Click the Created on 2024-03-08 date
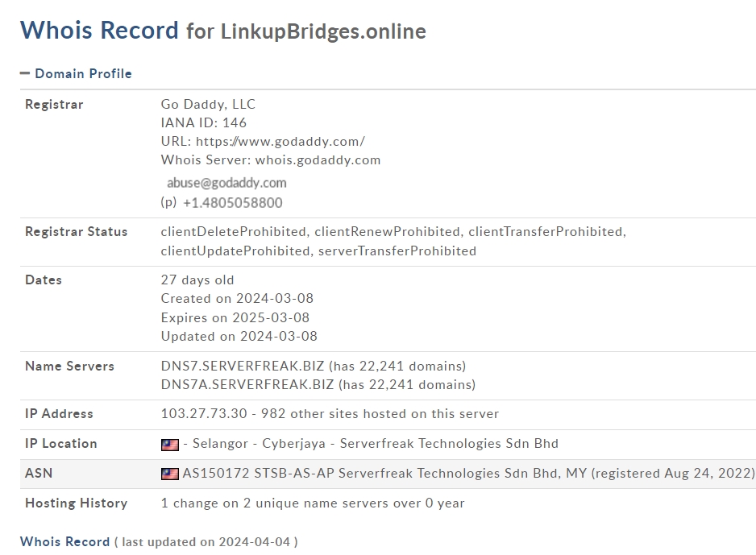756x555 pixels. point(237,299)
